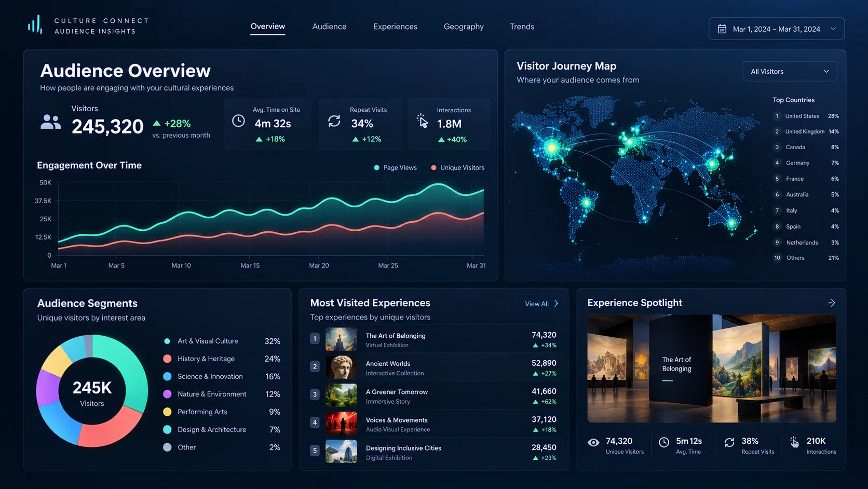Click the Experience Spotlight gallery image
This screenshot has width=868, height=489.
[712, 368]
